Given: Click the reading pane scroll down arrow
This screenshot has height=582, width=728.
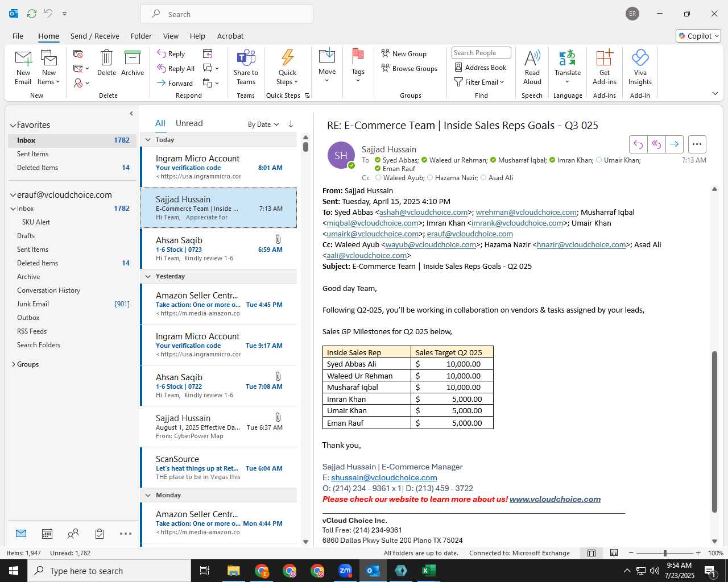Looking at the screenshot, I should pos(714,541).
